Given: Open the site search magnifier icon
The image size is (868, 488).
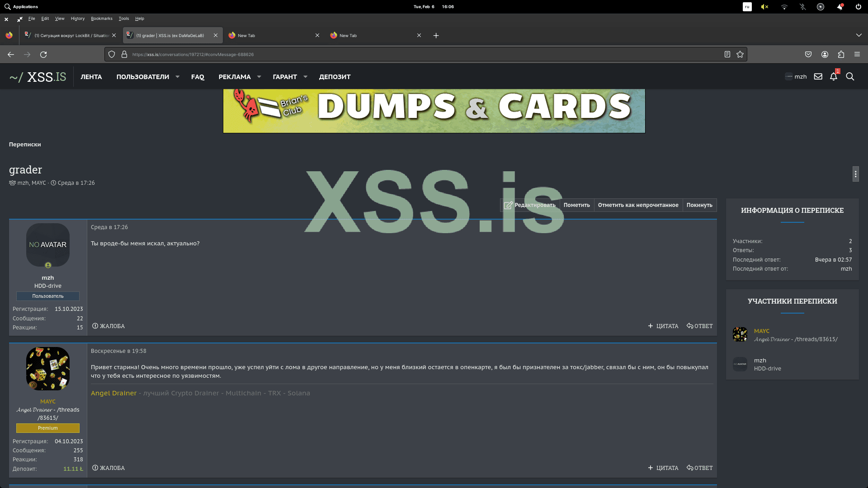Looking at the screenshot, I should pos(850,77).
